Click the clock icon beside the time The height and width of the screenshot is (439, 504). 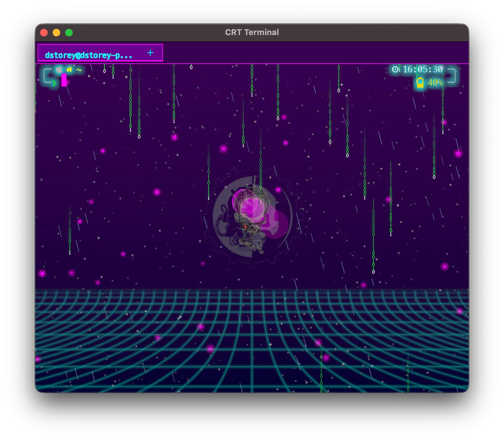point(396,69)
